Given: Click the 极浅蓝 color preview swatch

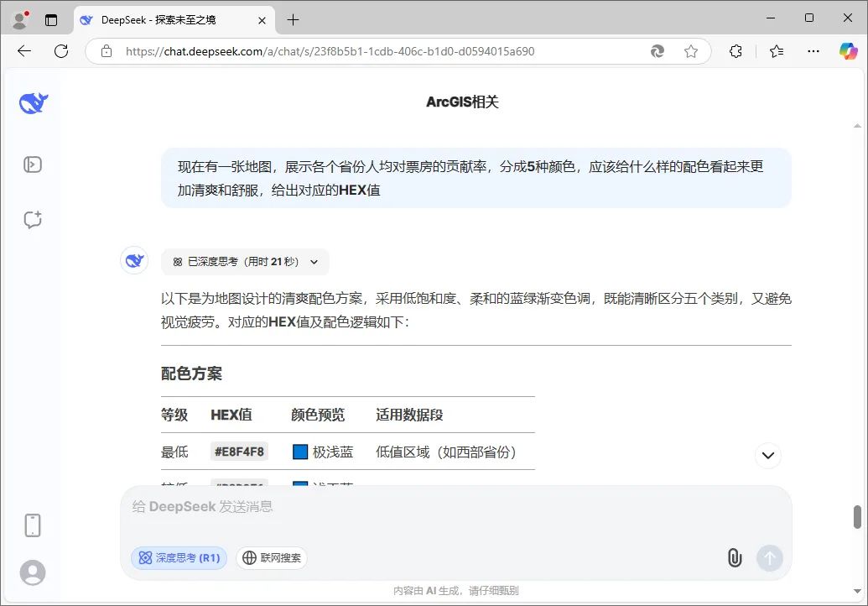Looking at the screenshot, I should click(300, 452).
